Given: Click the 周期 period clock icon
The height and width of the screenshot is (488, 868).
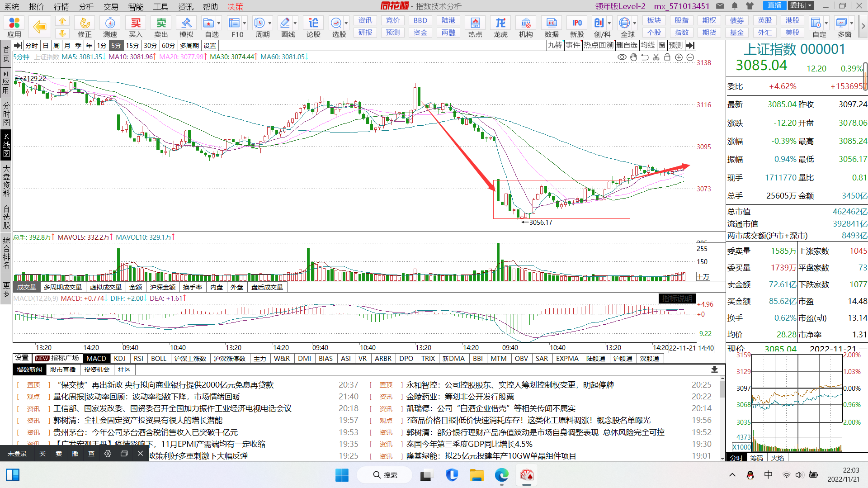Looking at the screenshot, I should [x=260, y=27].
